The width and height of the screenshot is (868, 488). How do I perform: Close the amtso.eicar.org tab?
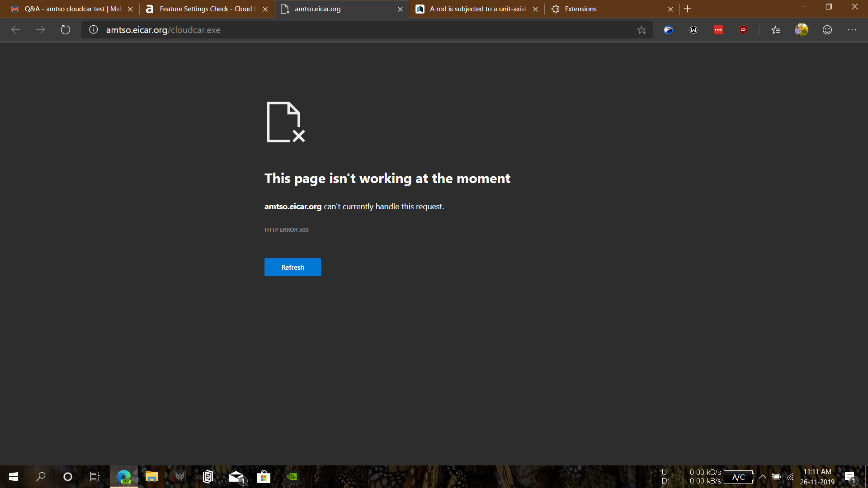[x=400, y=9]
